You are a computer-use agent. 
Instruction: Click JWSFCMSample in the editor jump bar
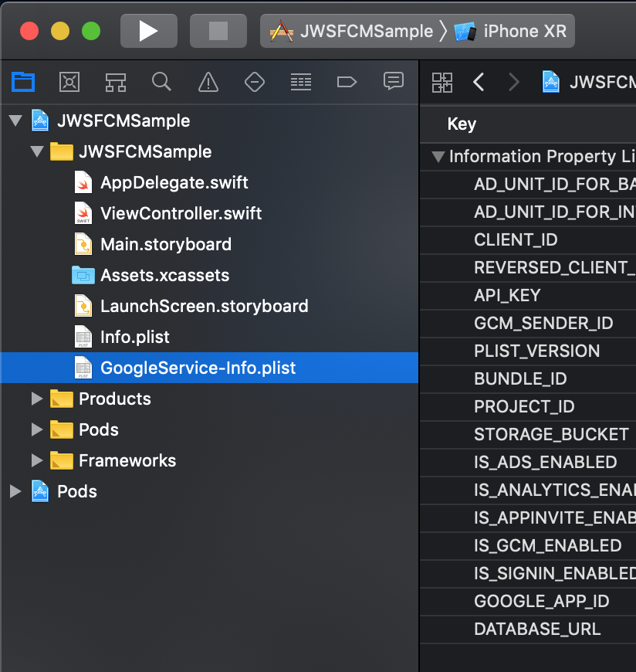(x=589, y=82)
